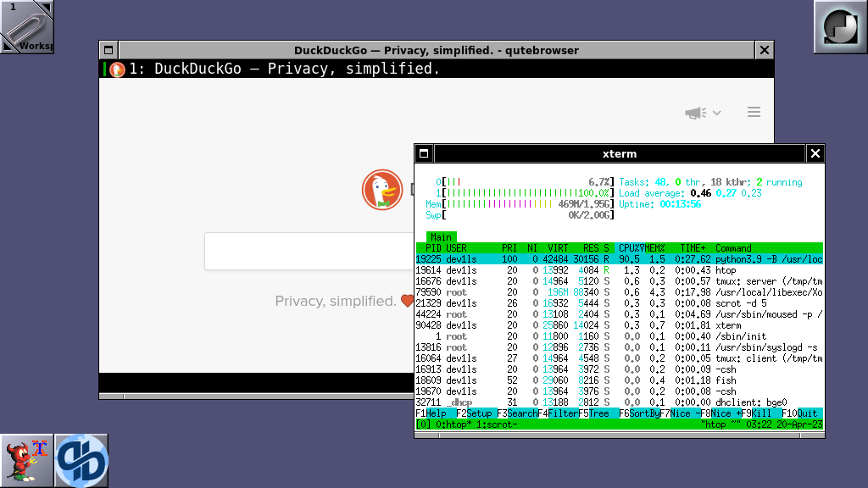Select the Main tab in htop
Viewport: 868px width, 488px height.
tap(441, 237)
